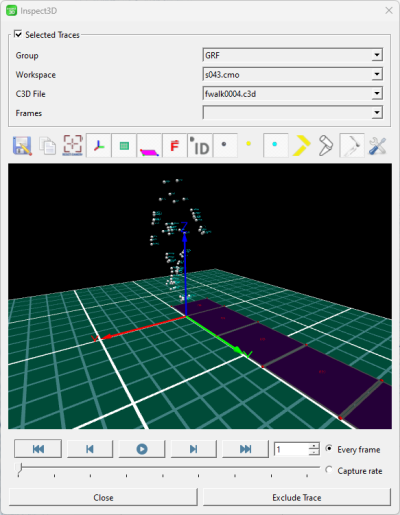Open the C3D File dropdown fwalk0004.c3d
The width and height of the screenshot is (400, 515).
click(x=293, y=94)
